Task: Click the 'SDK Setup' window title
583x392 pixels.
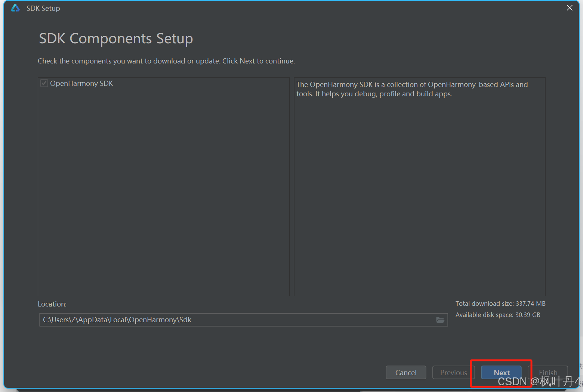Action: point(43,8)
